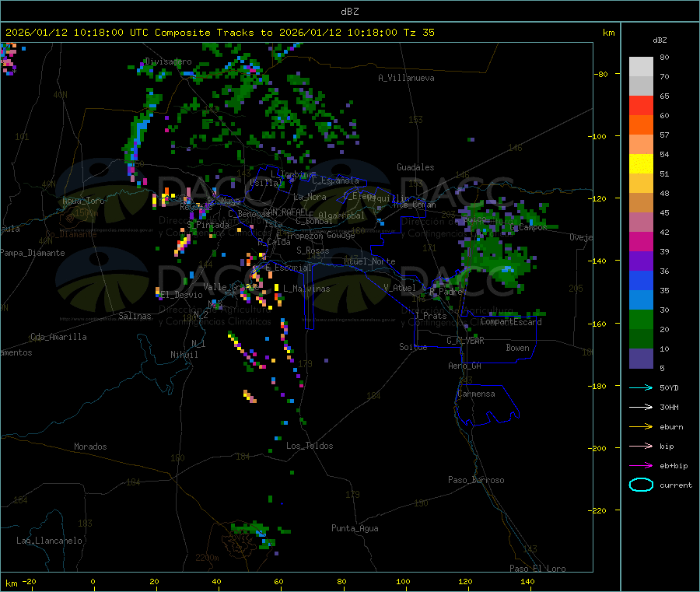This screenshot has width=700, height=592.
Task: Click the 50YD cyan arrow legend icon
Action: [641, 387]
